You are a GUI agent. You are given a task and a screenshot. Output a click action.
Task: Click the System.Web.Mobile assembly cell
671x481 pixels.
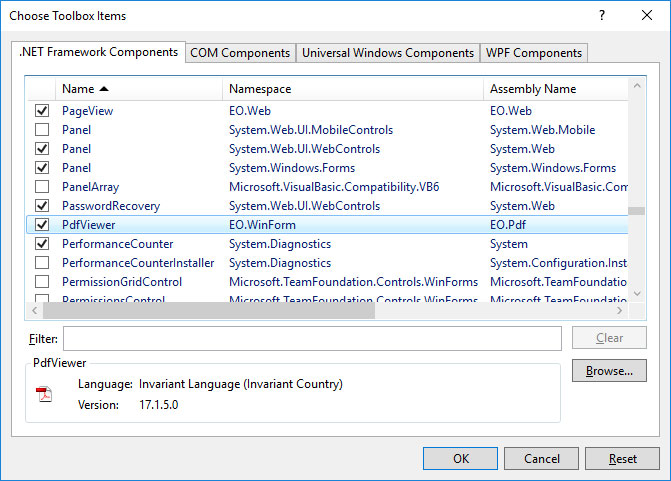543,130
